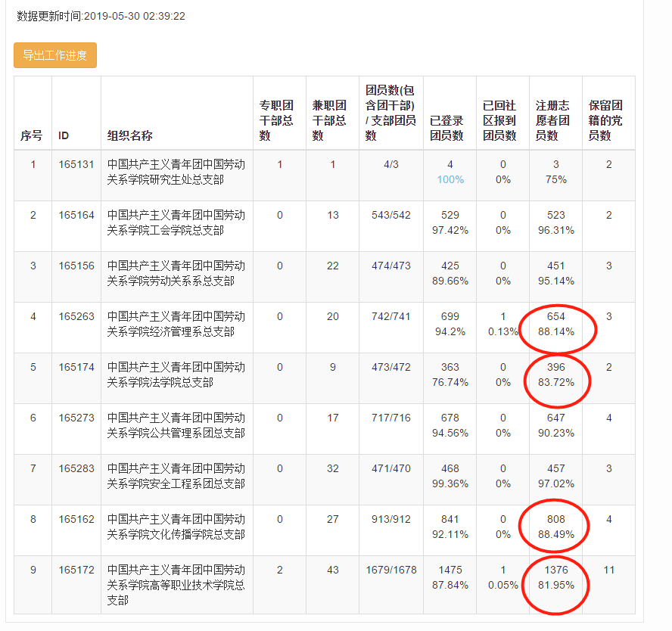Click volunteer value 90.23%
The width and height of the screenshot is (672, 631).
[556, 433]
